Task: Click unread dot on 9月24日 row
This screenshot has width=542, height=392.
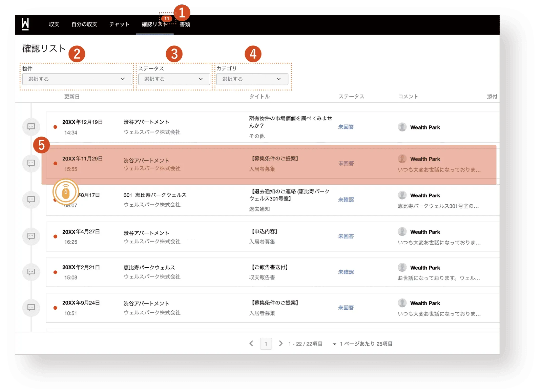Action: 55,308
